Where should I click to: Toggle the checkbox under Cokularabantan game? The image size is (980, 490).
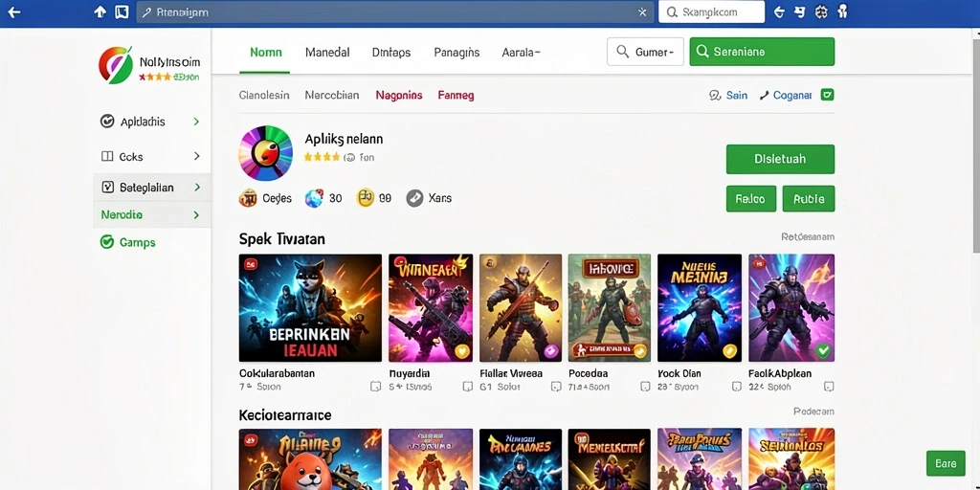click(375, 387)
